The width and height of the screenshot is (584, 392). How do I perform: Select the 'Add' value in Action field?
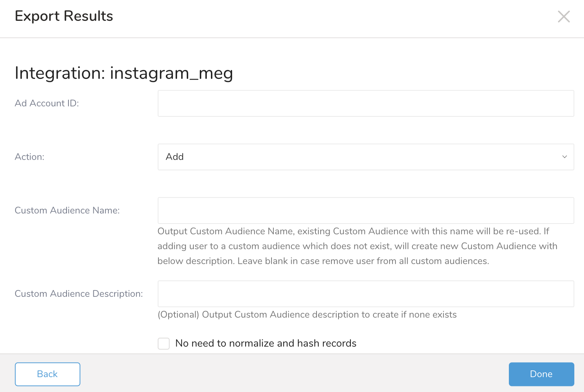tap(175, 157)
